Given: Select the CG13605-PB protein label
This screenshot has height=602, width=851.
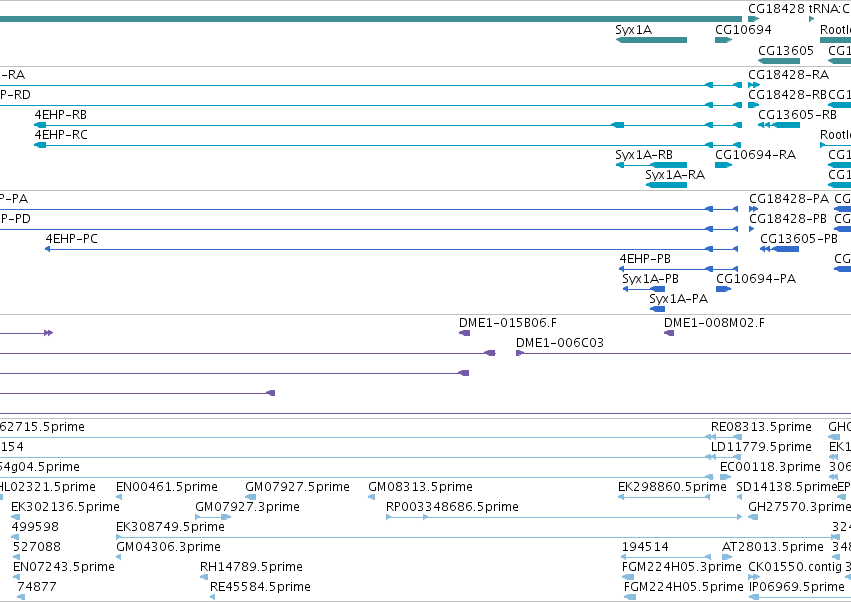Looking at the screenshot, I should tap(799, 239).
